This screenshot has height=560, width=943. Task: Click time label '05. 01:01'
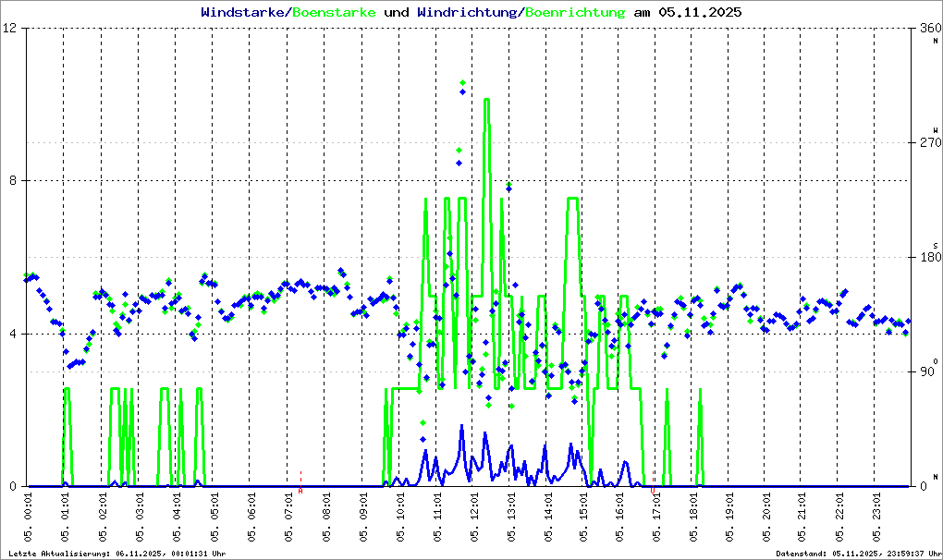click(65, 517)
